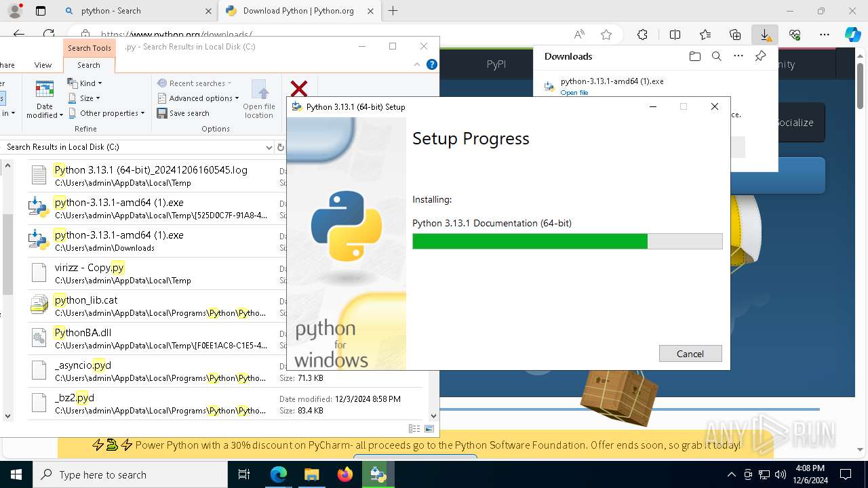This screenshot has width=868, height=488.
Task: Click the browser refresh icon
Action: [x=49, y=35]
